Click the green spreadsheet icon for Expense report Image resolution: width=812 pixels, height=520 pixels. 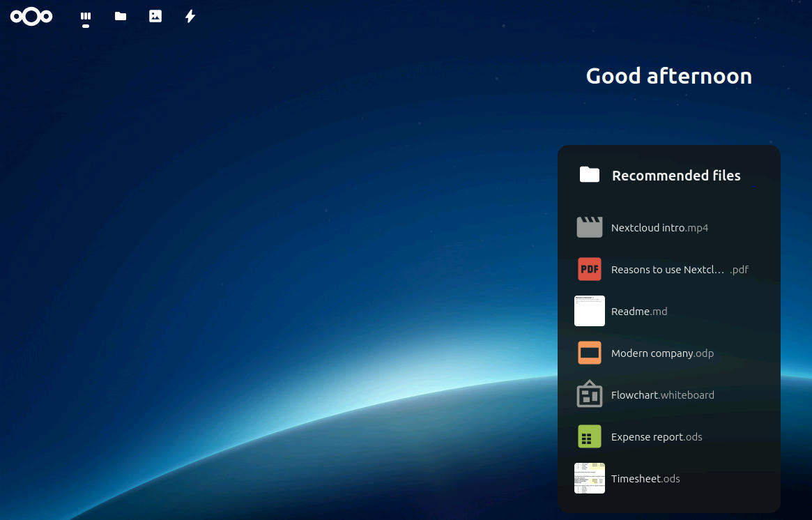[589, 436]
